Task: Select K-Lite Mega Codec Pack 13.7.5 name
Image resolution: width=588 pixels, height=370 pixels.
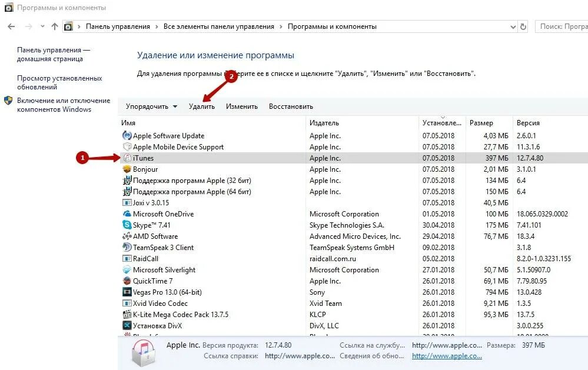Action: [x=180, y=315]
